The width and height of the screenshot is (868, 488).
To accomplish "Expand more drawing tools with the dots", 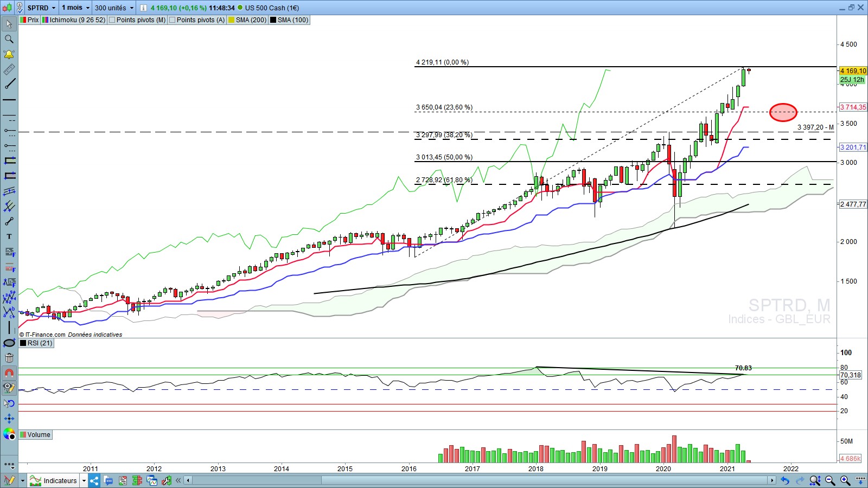I will (9, 465).
